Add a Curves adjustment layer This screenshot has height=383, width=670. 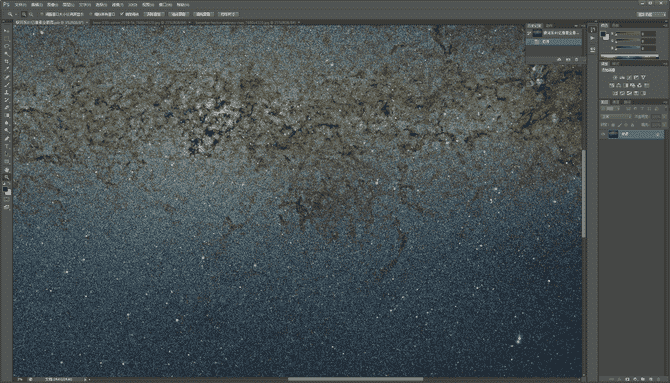point(629,77)
